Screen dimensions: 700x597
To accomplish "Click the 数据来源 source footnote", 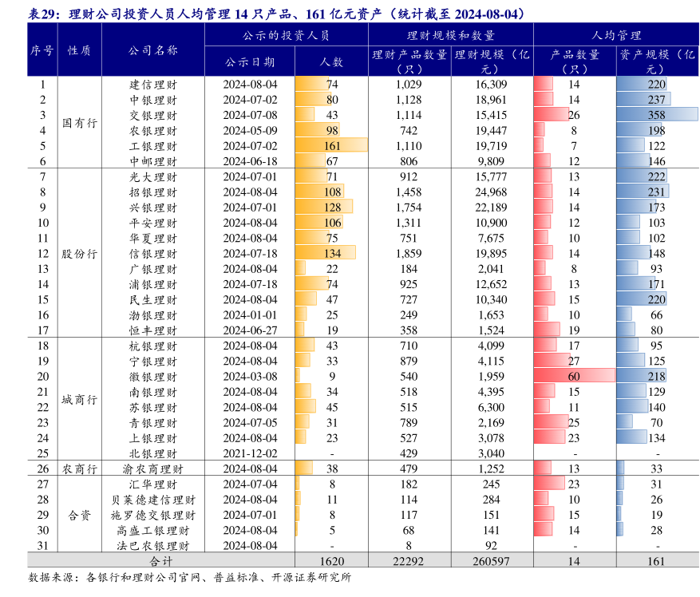I will coord(189,579).
